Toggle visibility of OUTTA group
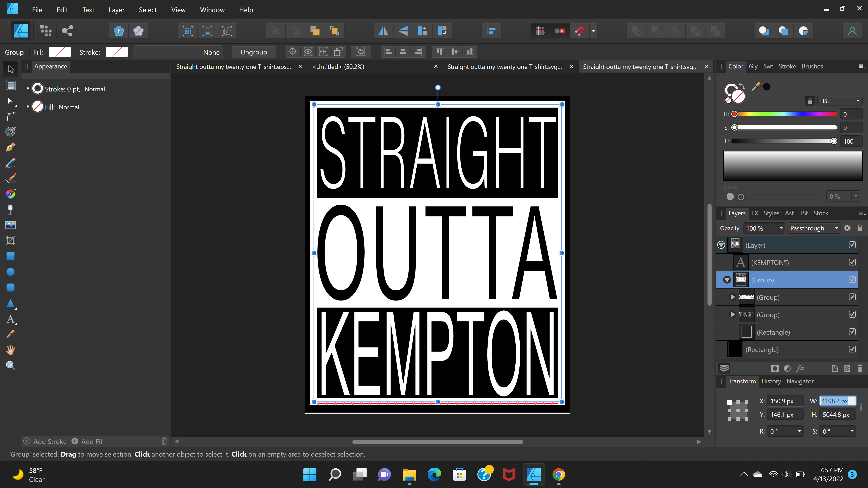The height and width of the screenshot is (488, 868). (852, 297)
